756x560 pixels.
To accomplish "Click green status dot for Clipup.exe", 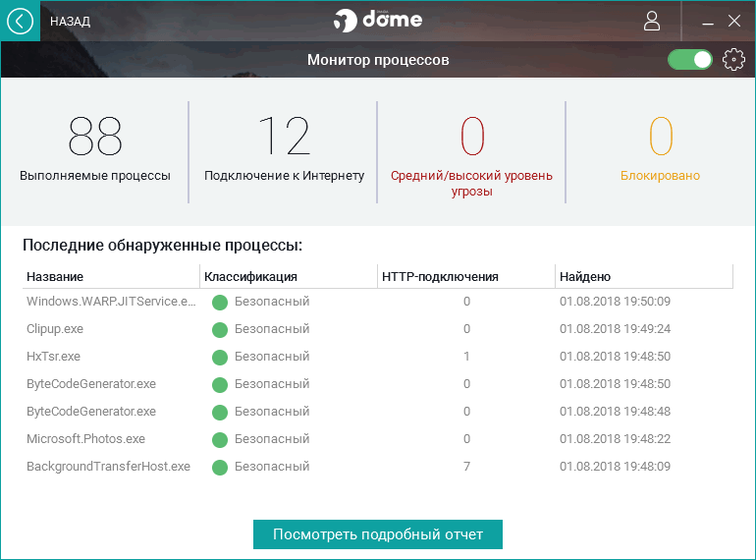I will [220, 330].
